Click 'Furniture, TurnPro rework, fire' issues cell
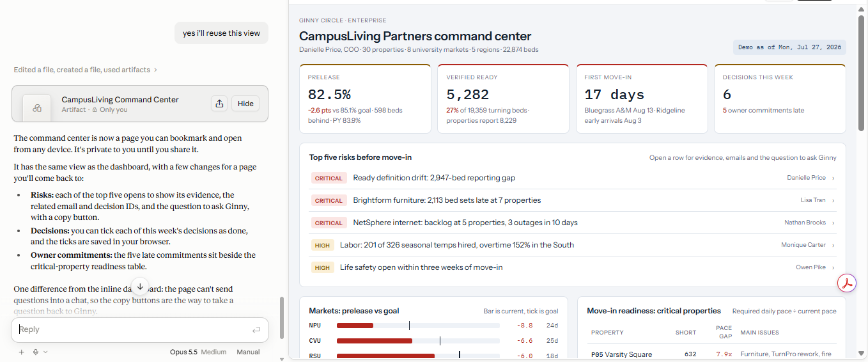 pyautogui.click(x=786, y=354)
